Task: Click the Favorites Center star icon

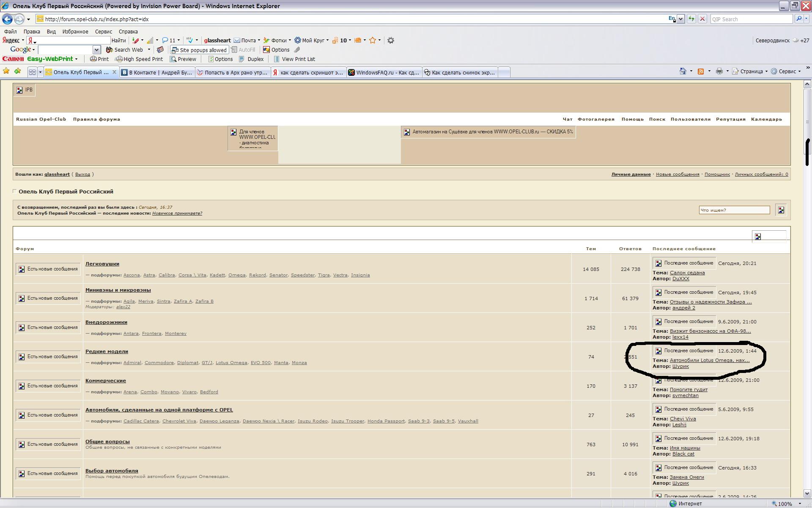Action: tap(6, 71)
